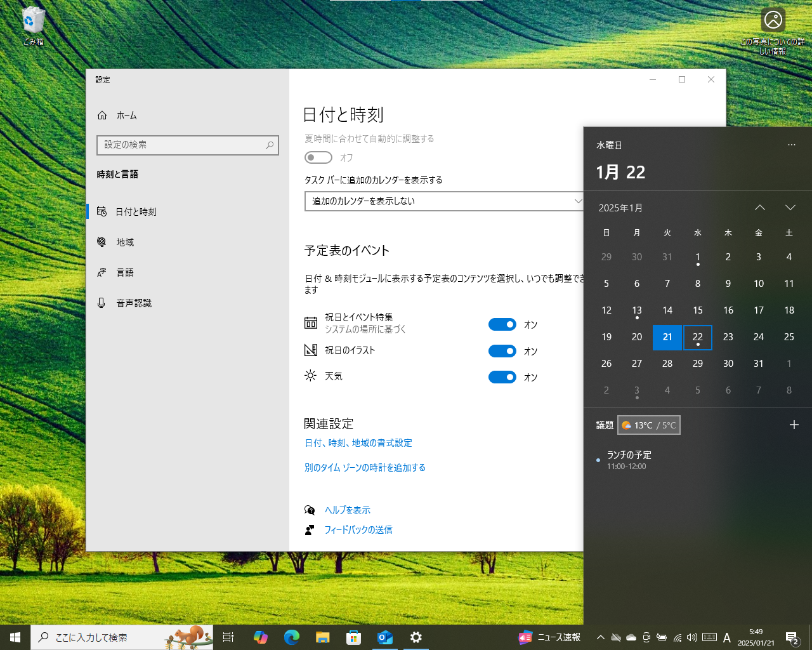Open the additional calendars dropdown (追加のカレンダーを表示しない)
Screen dimensions: 812x650
point(444,201)
